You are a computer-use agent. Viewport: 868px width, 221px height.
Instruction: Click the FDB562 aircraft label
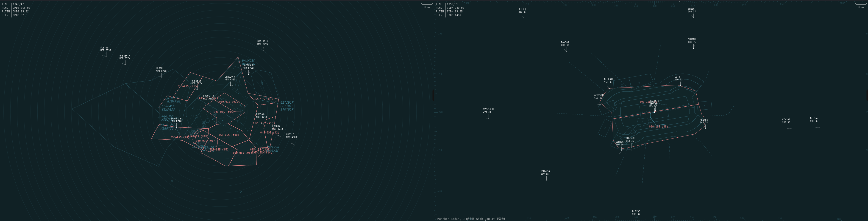point(261,116)
